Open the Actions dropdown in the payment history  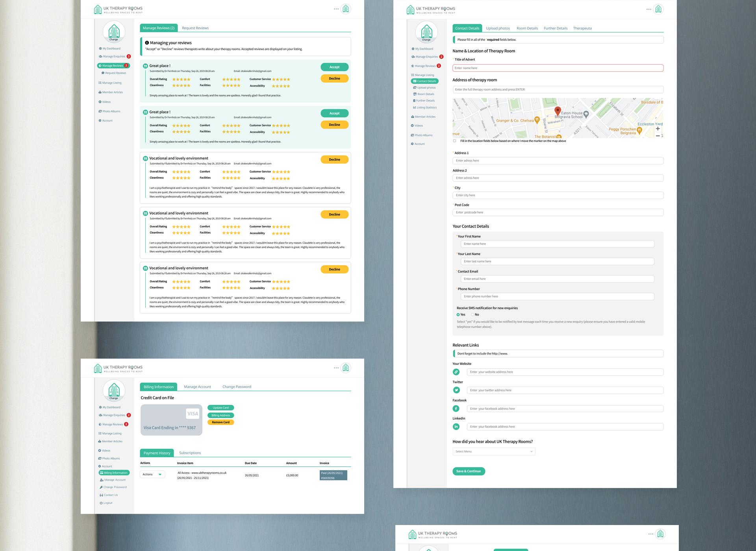(x=152, y=475)
